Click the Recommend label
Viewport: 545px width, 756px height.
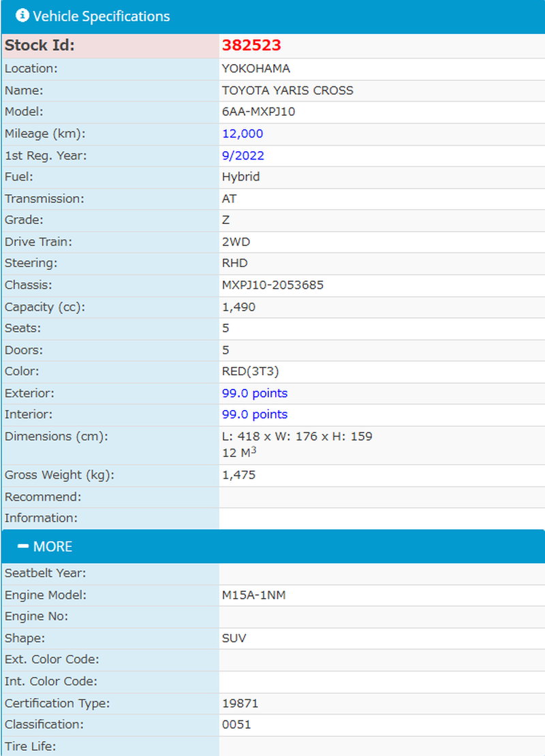pyautogui.click(x=43, y=497)
